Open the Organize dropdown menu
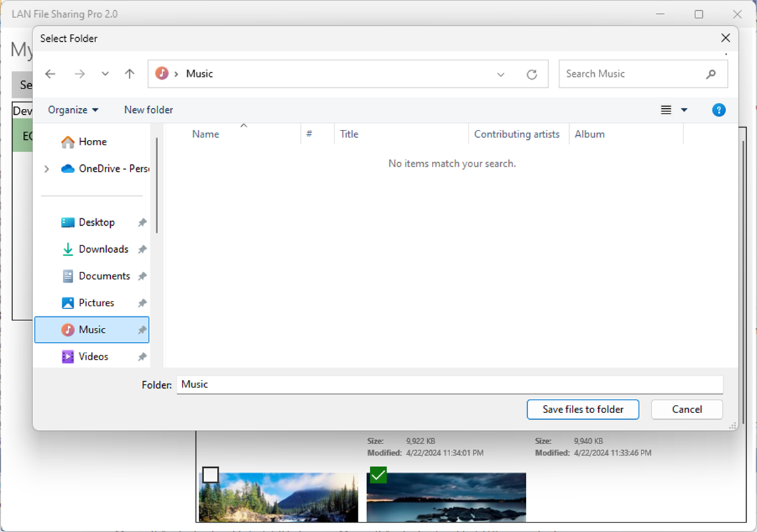Image resolution: width=757 pixels, height=532 pixels. 72,110
